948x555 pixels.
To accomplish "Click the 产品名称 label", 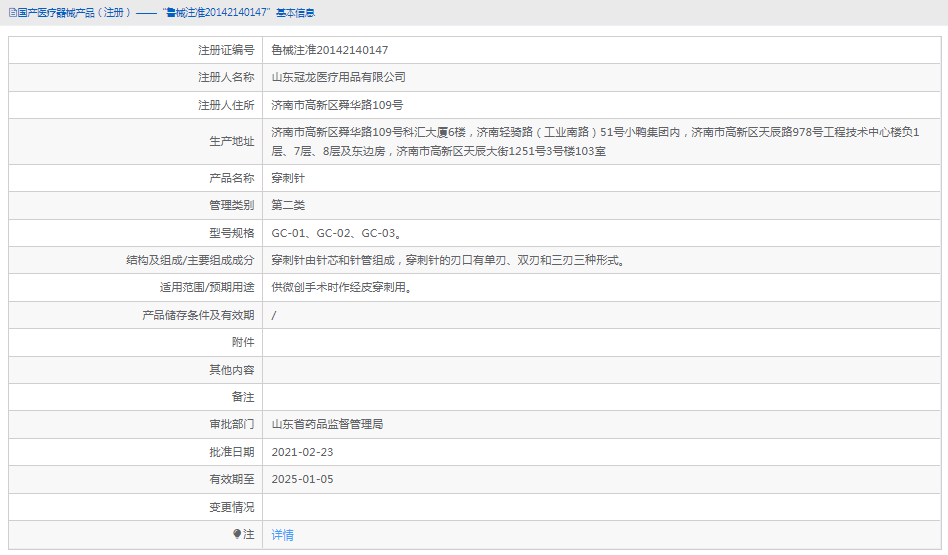I will click(x=232, y=178).
